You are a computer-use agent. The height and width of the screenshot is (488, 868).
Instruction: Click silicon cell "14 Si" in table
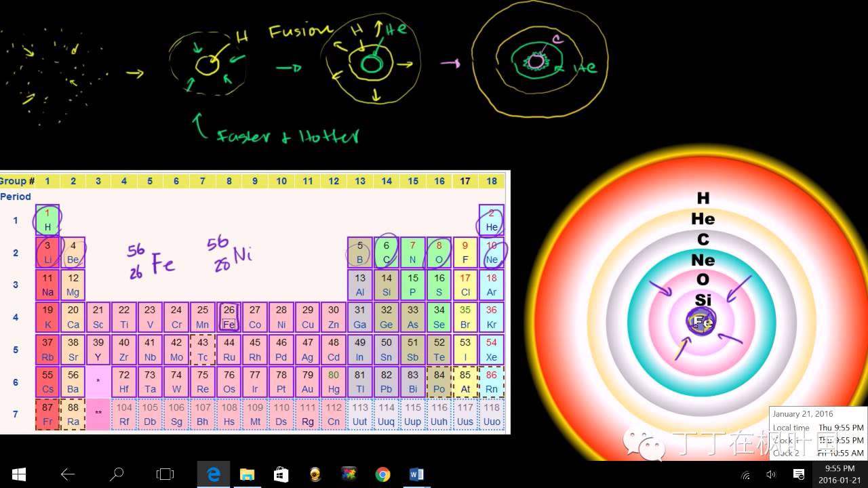coord(387,285)
